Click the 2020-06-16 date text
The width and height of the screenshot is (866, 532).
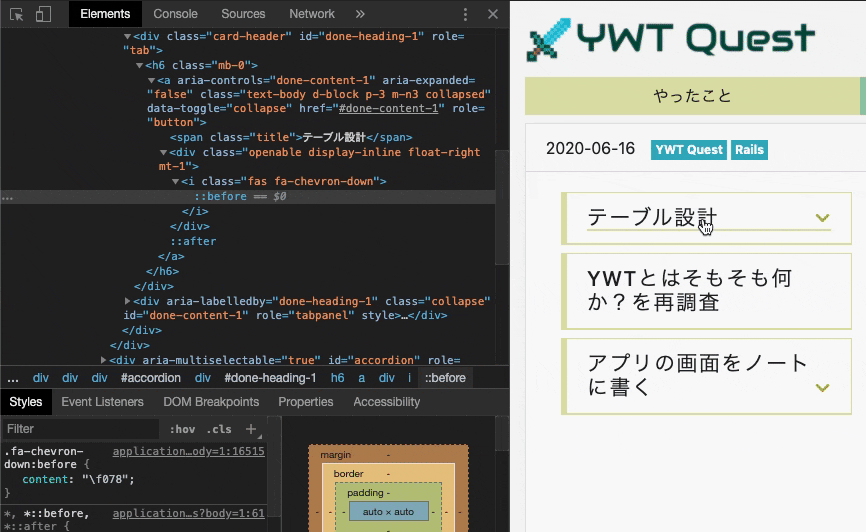pos(590,149)
